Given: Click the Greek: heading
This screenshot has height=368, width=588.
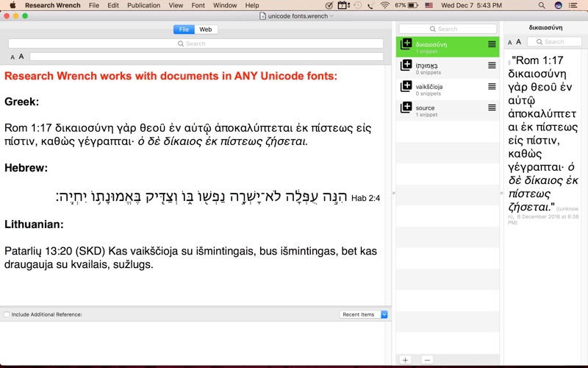Looking at the screenshot, I should tap(22, 102).
